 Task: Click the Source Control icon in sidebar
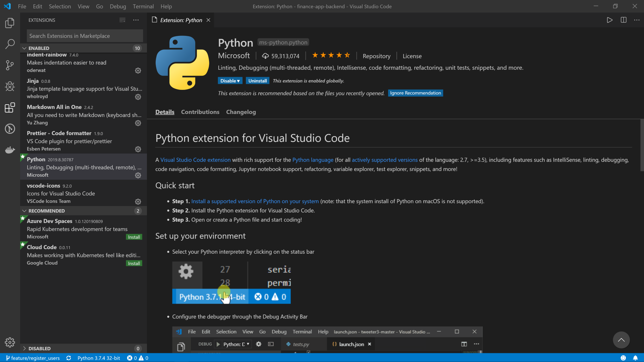pos(10,65)
